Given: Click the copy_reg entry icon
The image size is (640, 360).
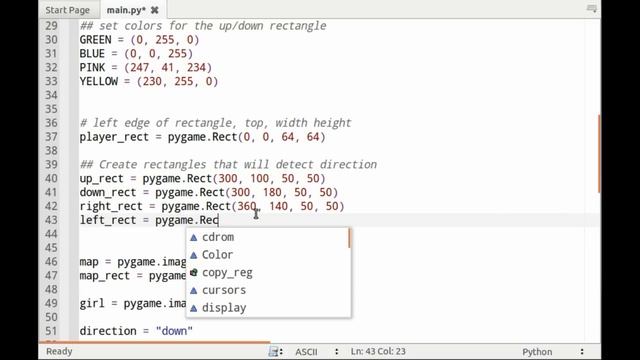Looking at the screenshot, I should 194,272.
